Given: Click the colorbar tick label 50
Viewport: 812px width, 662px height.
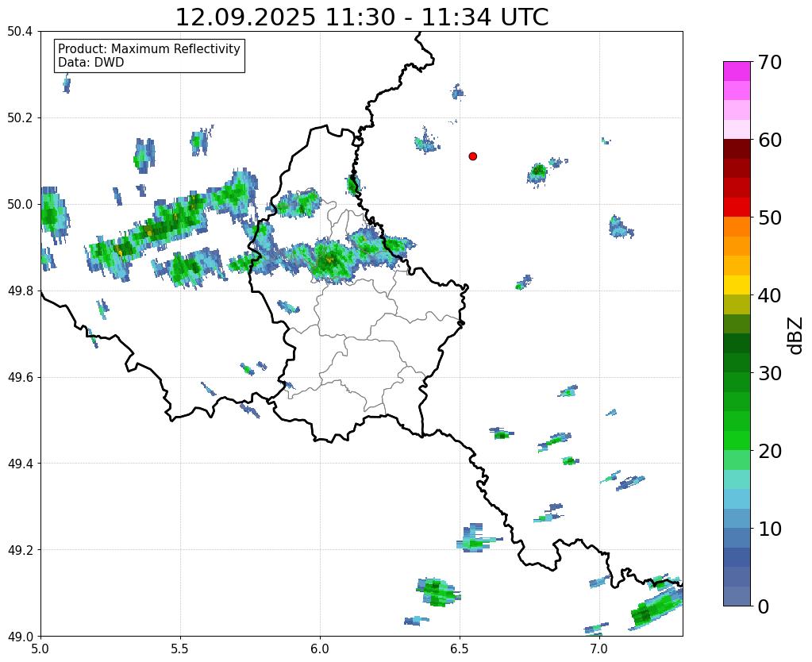Looking at the screenshot, I should [x=770, y=217].
